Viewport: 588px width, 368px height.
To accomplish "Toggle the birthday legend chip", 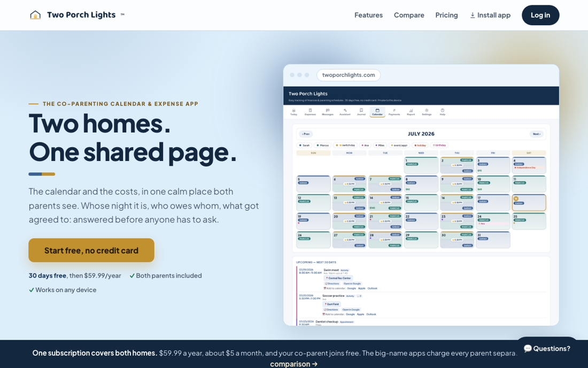I will tap(439, 145).
